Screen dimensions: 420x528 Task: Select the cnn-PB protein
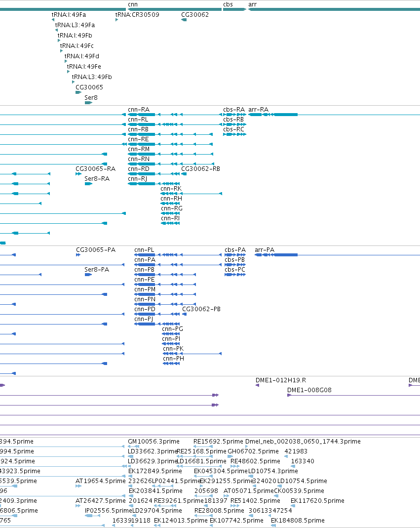145,270
